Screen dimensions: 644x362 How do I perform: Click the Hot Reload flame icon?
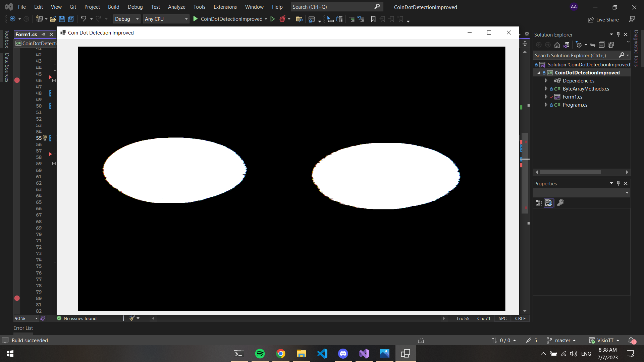click(x=282, y=19)
